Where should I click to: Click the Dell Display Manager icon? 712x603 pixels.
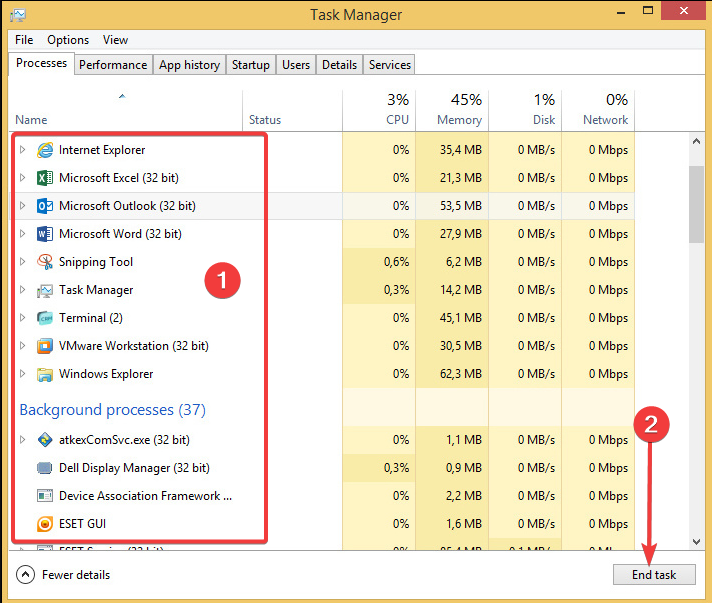44,468
